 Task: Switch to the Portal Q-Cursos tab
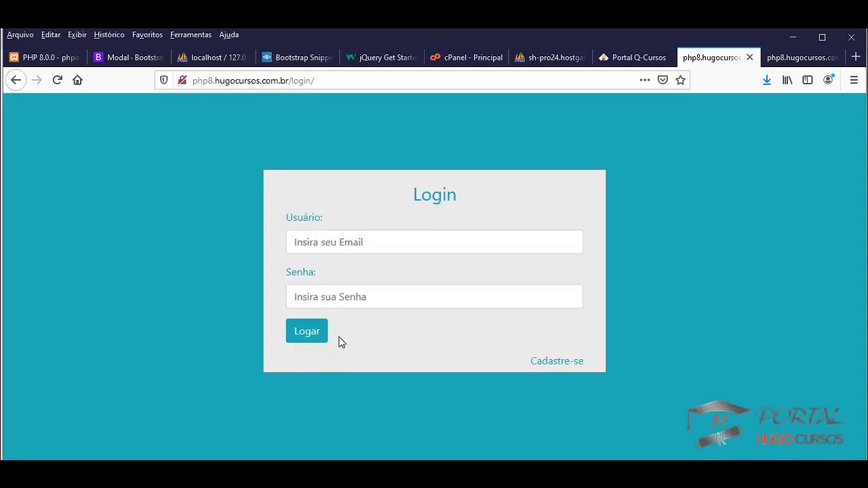633,58
